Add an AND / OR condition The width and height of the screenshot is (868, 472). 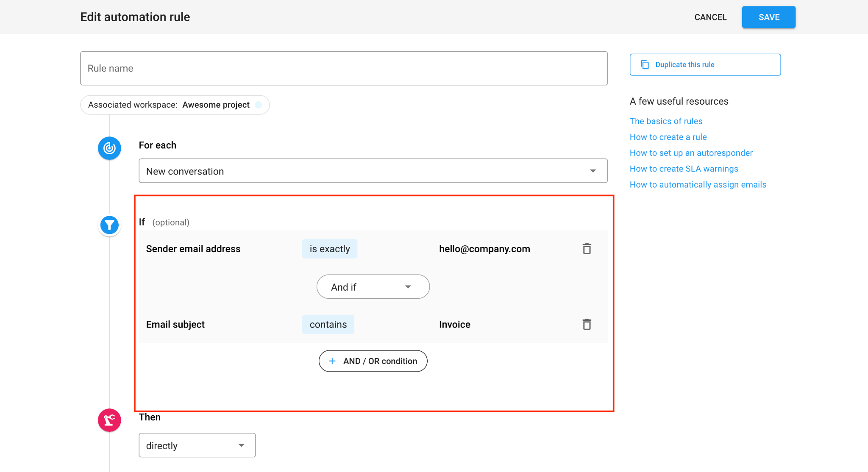point(373,361)
